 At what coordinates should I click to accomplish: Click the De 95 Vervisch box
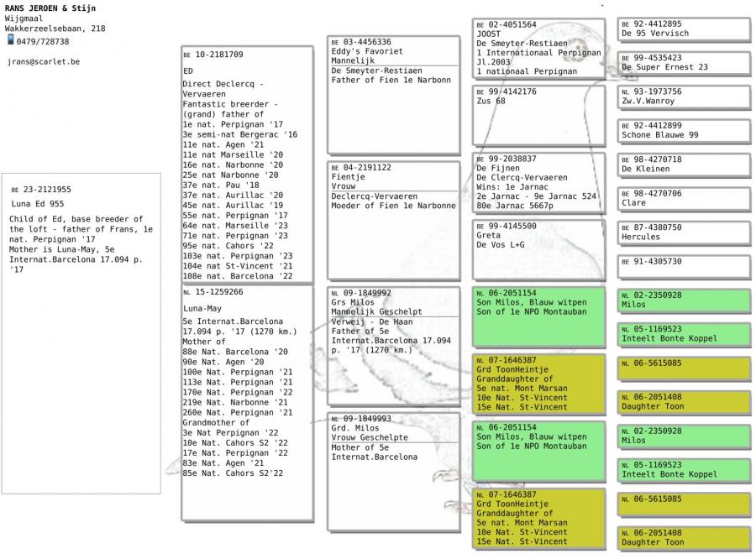tap(684, 29)
